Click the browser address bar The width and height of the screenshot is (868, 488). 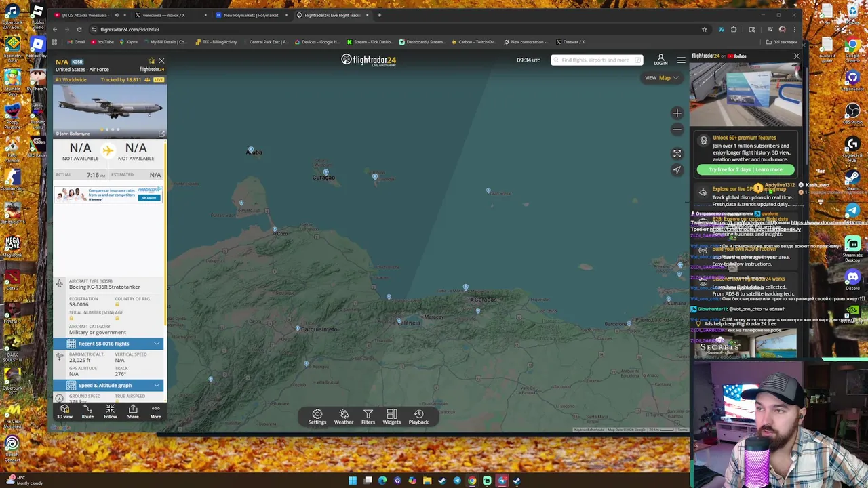coord(393,29)
